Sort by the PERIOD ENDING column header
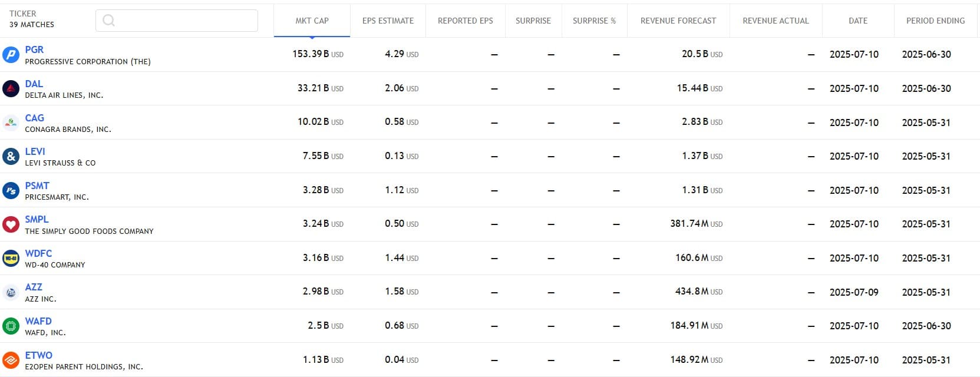Viewport: 980px width, 377px height. coord(936,21)
